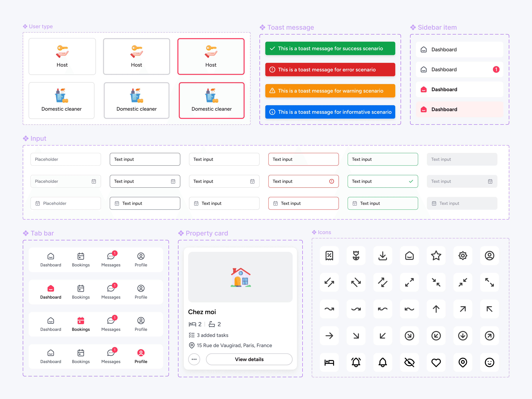Click the settings gear icon
Image resolution: width=532 pixels, height=399 pixels.
[x=463, y=256]
